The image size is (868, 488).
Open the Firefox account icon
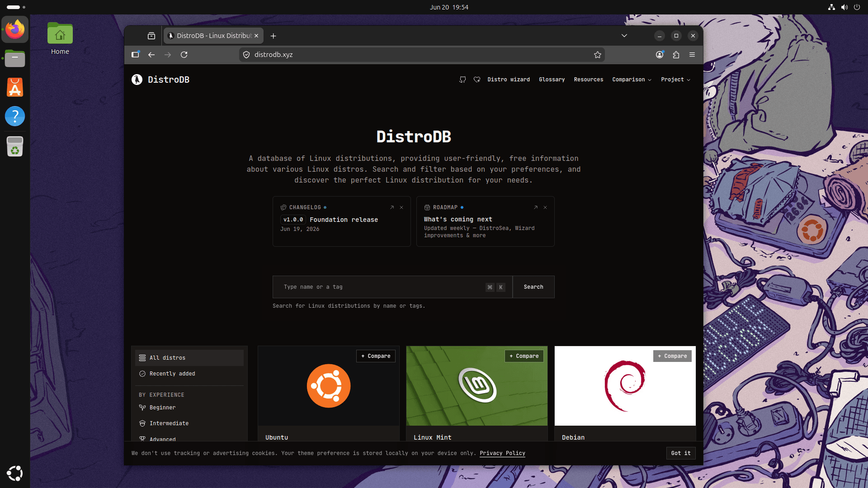(660, 55)
